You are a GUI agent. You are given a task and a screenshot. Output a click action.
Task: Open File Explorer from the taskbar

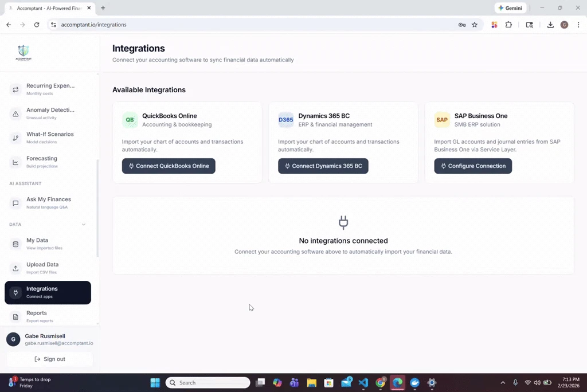311,383
